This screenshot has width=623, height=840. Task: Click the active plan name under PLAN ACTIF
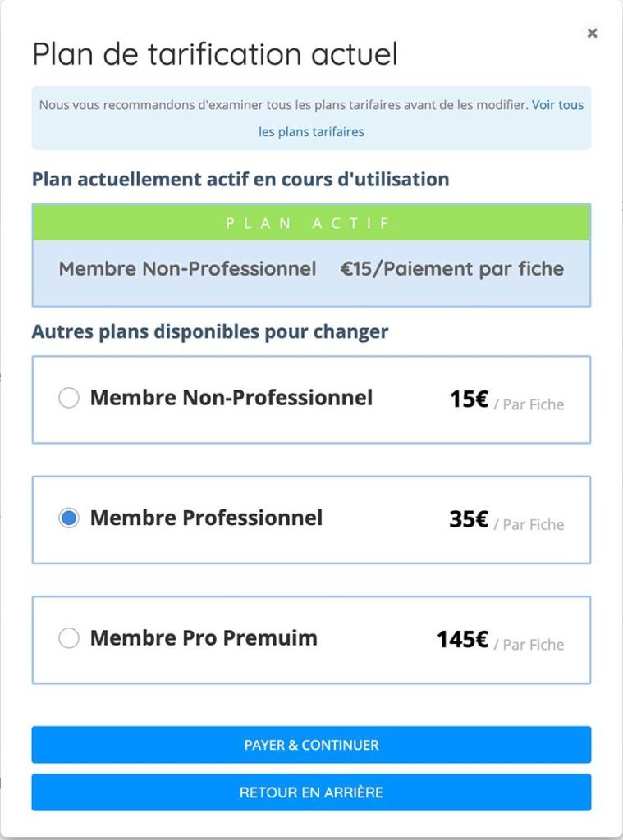click(x=187, y=269)
